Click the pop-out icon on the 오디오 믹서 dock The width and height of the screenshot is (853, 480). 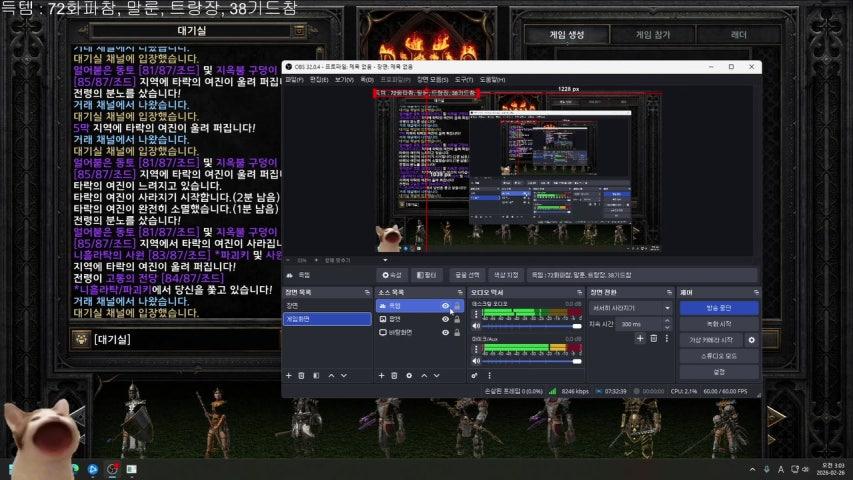tap(579, 293)
